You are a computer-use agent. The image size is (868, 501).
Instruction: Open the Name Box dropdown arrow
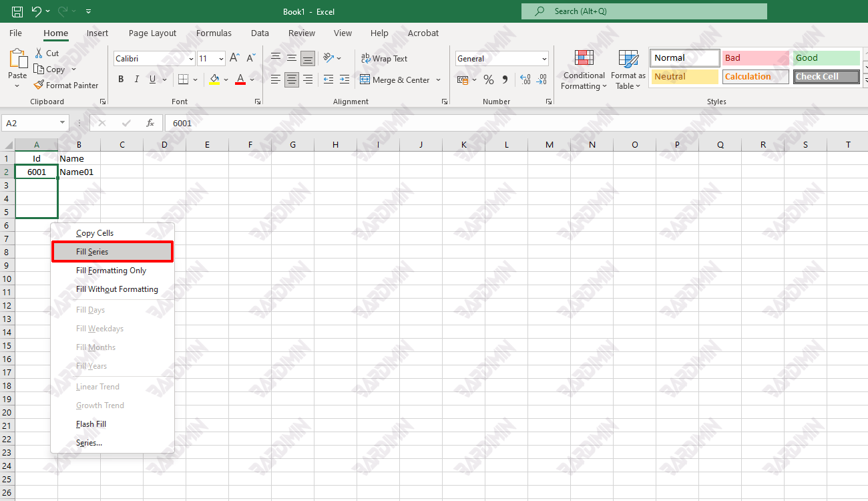tap(63, 123)
